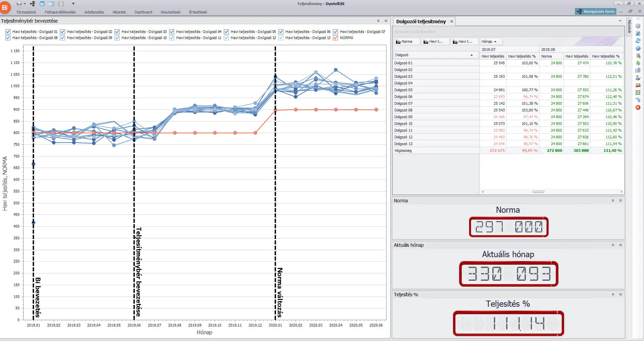644x341 pixels.
Task: Open help via the blue question mark icon
Action: tap(638, 48)
